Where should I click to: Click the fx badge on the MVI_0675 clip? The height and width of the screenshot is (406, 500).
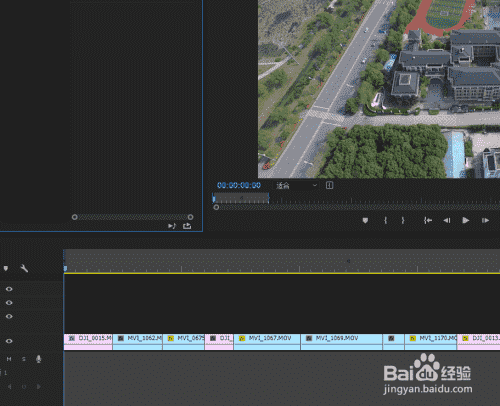[171, 338]
